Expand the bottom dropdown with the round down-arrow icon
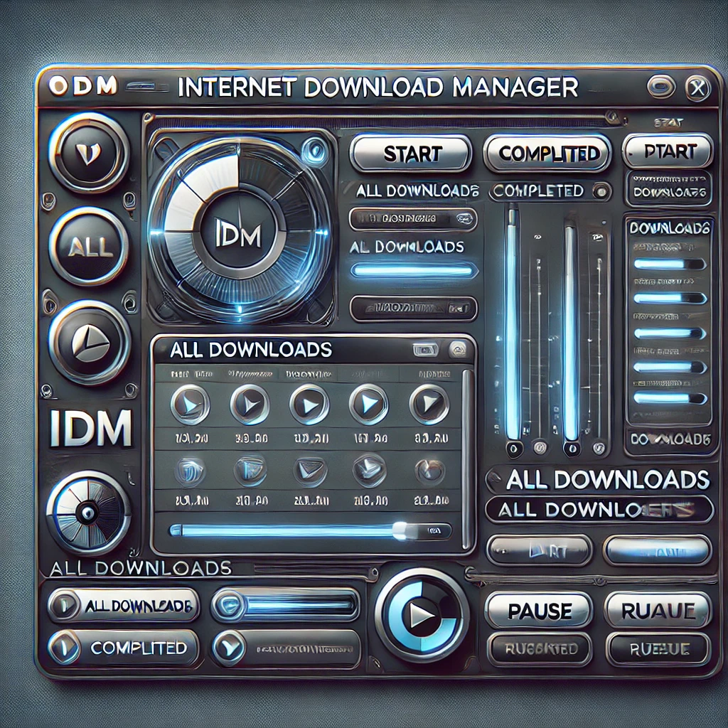The image size is (728, 728). point(287,649)
